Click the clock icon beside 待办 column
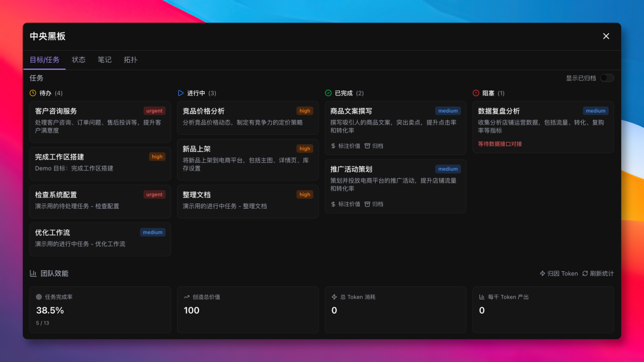This screenshot has width=644, height=362. coord(33,93)
